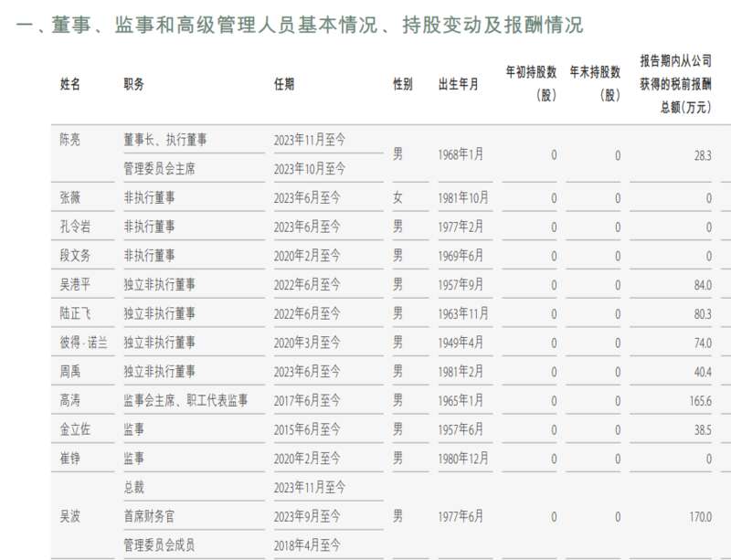The image size is (731, 560).
Task: Click the remuneration value 74.0
Action: click(x=703, y=343)
